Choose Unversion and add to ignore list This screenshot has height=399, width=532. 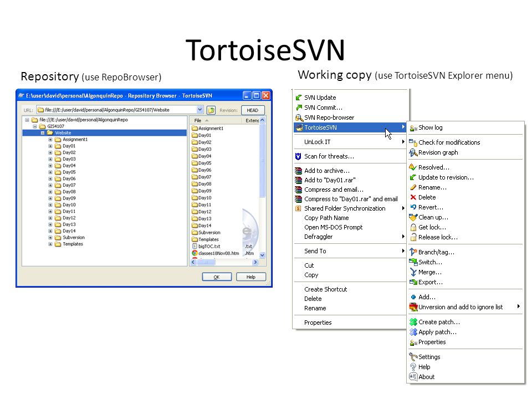[465, 307]
